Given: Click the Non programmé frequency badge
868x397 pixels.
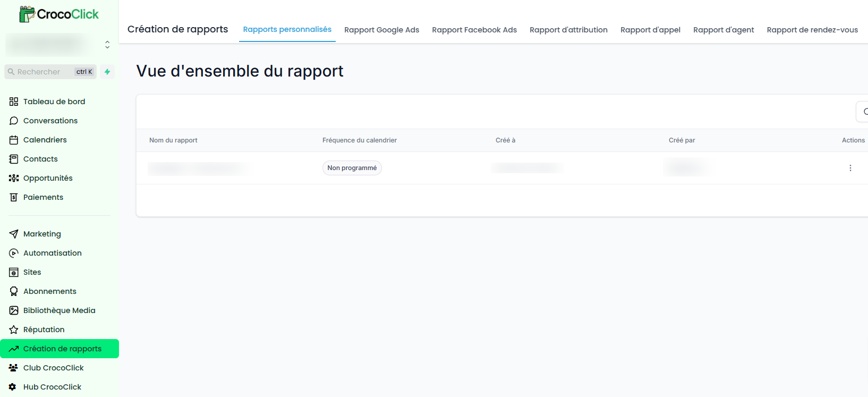Looking at the screenshot, I should coord(352,168).
